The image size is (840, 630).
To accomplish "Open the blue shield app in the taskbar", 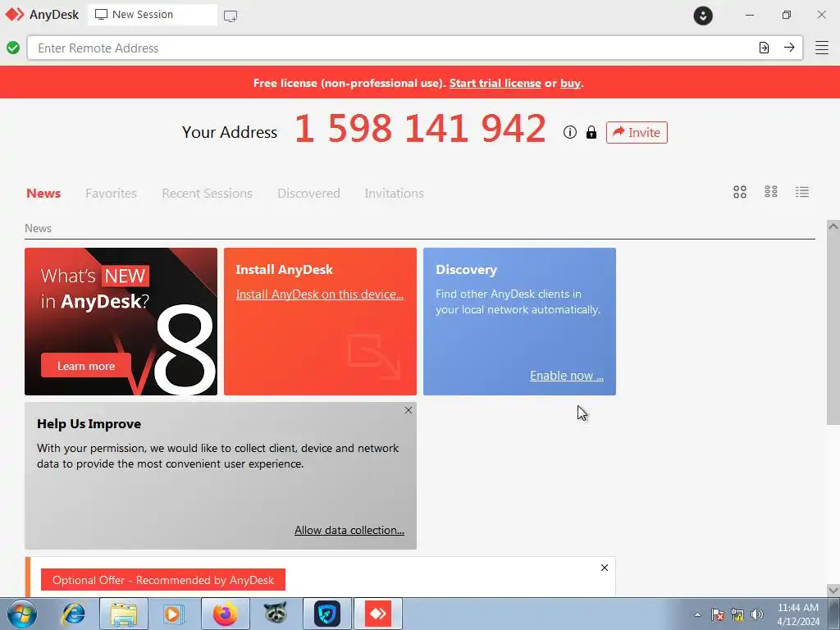I will [x=327, y=614].
